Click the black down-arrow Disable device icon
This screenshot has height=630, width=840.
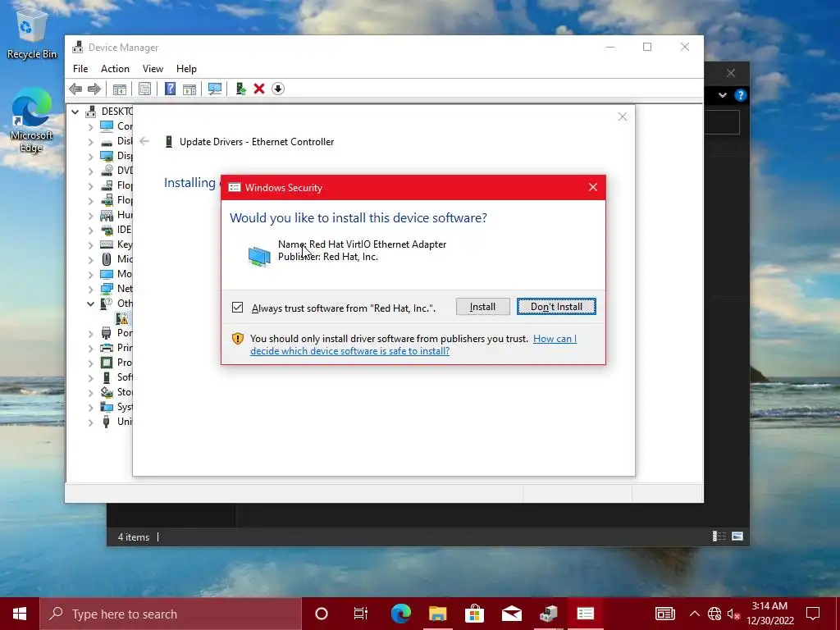pyautogui.click(x=277, y=89)
